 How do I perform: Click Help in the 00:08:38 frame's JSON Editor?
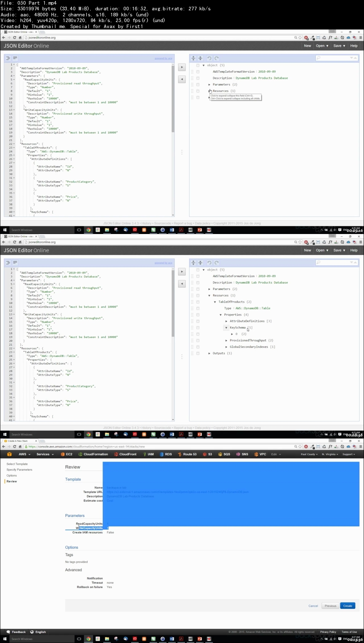tap(354, 250)
